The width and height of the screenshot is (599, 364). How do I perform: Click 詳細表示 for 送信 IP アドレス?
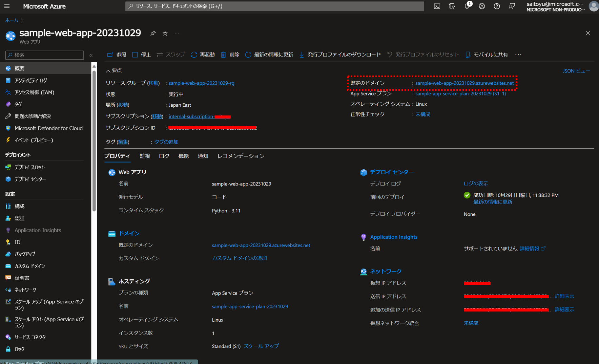point(564,296)
